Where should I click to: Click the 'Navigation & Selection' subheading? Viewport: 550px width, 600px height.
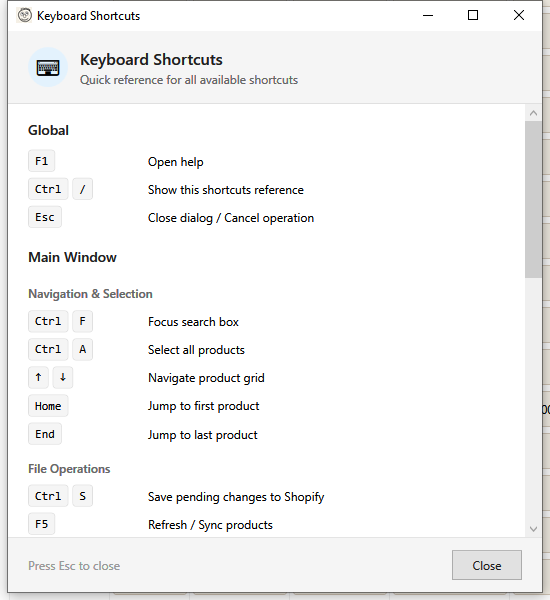point(90,294)
